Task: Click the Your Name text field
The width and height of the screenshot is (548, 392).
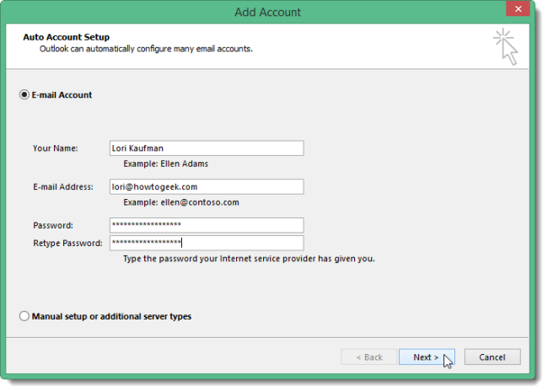Action: point(207,148)
